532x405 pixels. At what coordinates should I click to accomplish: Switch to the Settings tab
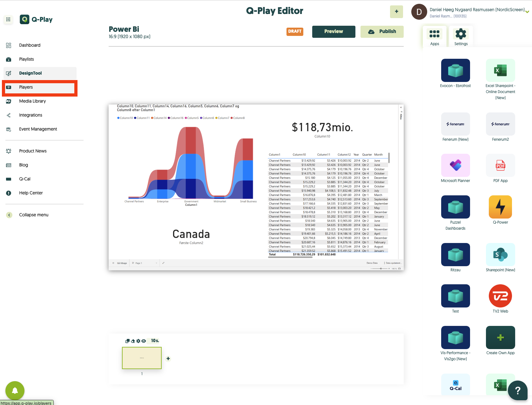461,37
